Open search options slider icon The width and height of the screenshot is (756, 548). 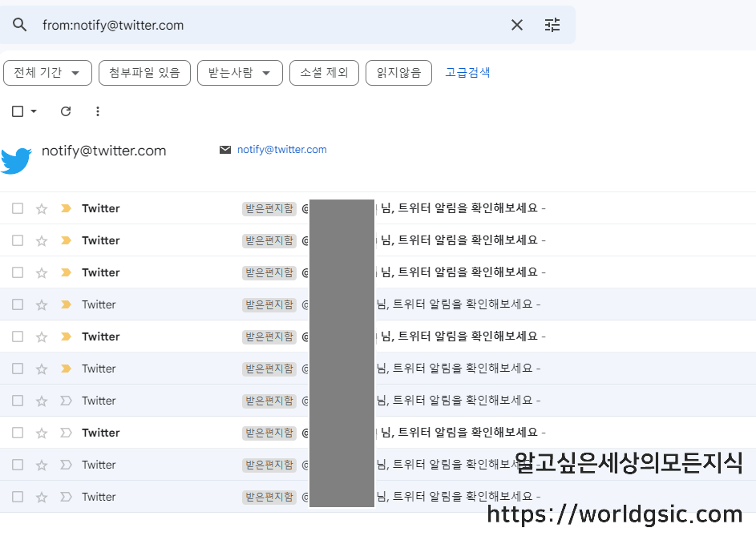552,25
